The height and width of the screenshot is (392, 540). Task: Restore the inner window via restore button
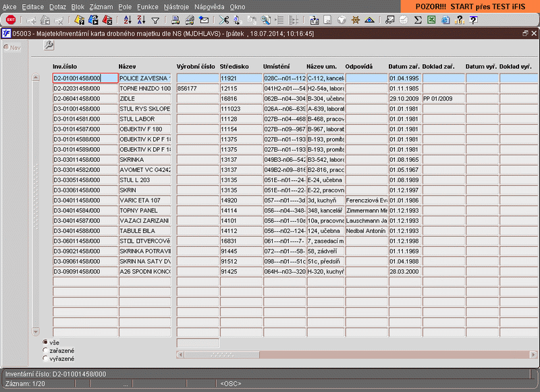[525, 33]
